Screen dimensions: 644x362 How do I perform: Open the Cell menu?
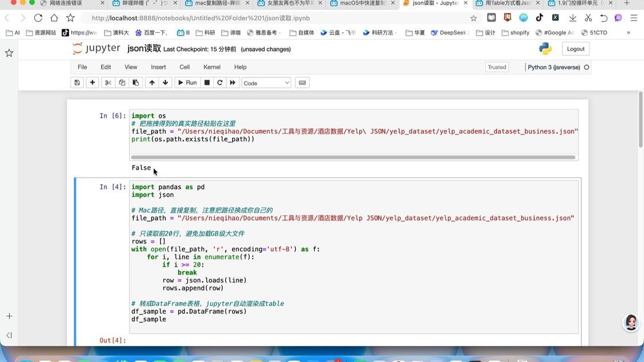[x=184, y=67]
